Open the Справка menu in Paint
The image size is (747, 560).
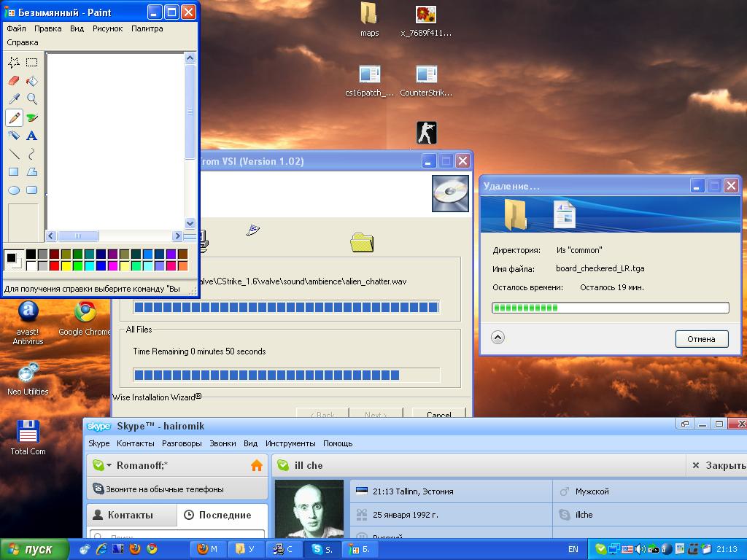23,42
